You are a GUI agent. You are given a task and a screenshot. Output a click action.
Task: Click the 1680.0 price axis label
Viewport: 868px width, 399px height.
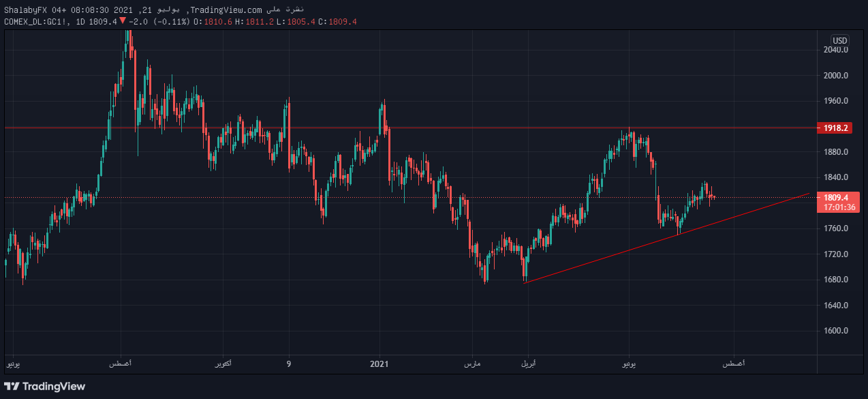836,280
